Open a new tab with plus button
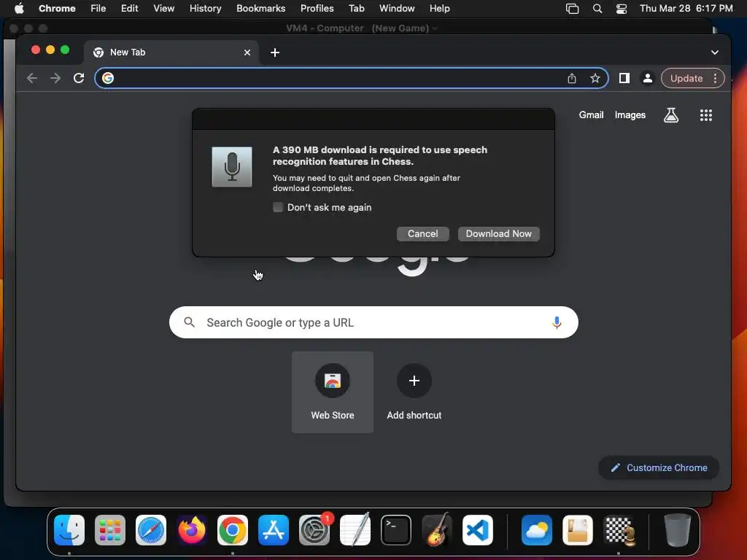This screenshot has height=560, width=747. coord(275,52)
